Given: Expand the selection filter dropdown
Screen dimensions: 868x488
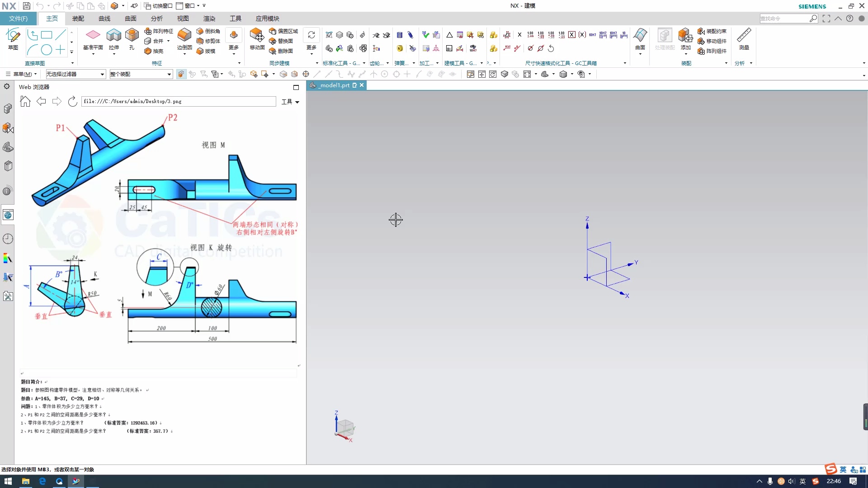Looking at the screenshot, I should pos(102,74).
